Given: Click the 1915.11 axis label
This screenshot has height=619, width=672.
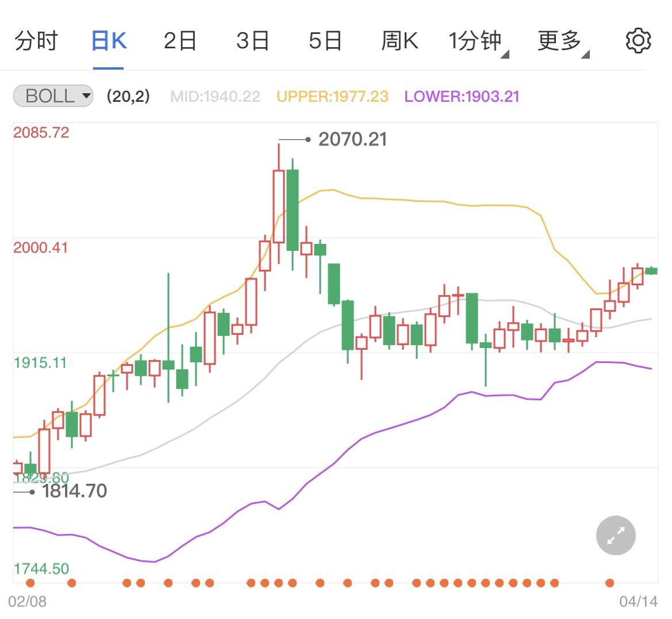Looking at the screenshot, I should click(40, 364).
